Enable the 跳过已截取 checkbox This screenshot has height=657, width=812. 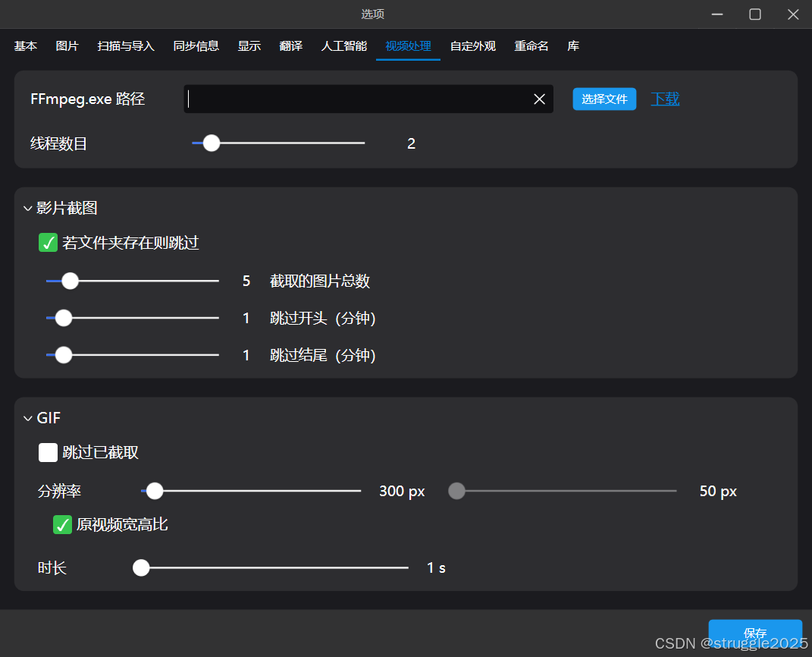(49, 452)
